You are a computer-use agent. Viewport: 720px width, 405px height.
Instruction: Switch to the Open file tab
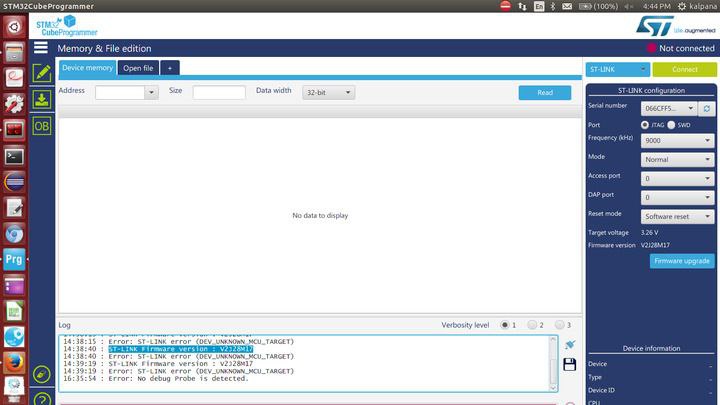(138, 68)
